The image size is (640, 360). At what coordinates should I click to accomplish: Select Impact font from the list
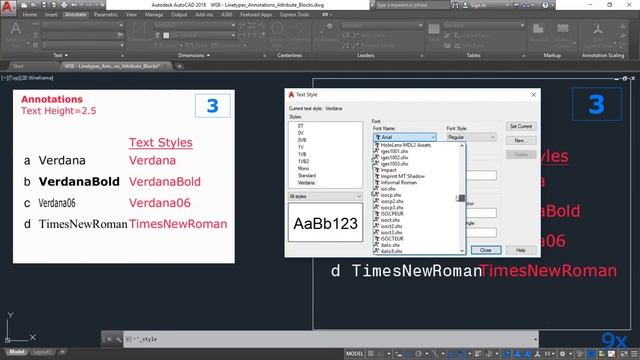pos(389,170)
